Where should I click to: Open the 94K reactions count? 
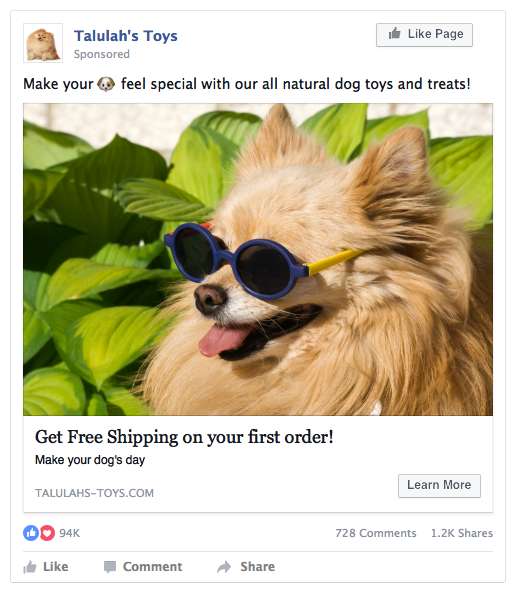[70, 533]
